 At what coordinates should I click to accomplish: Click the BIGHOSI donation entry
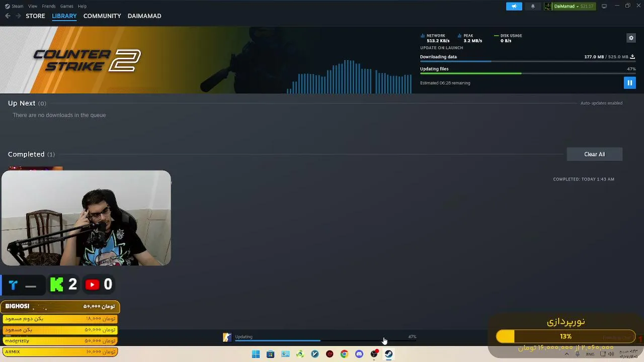point(60,306)
